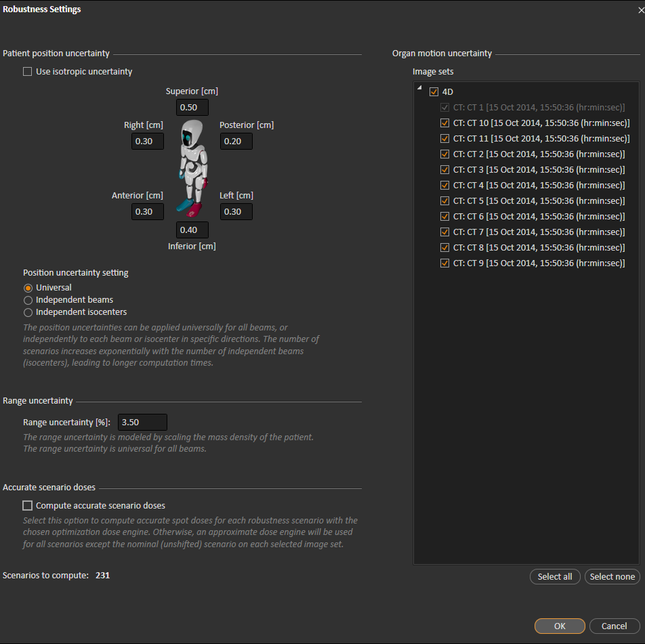Collapse the 4D image set tree
The height and width of the screenshot is (644, 645).
[419, 89]
